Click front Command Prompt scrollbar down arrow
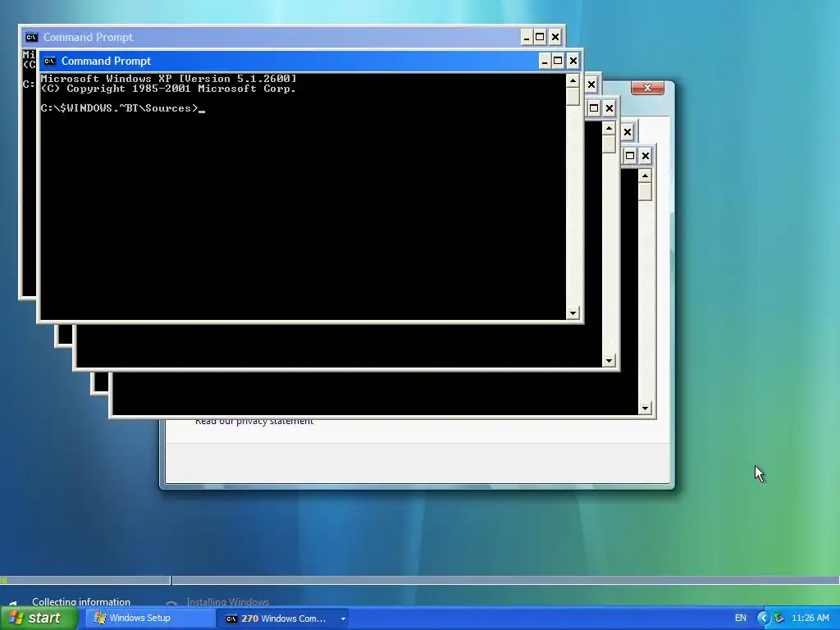This screenshot has width=840, height=630. tap(573, 313)
